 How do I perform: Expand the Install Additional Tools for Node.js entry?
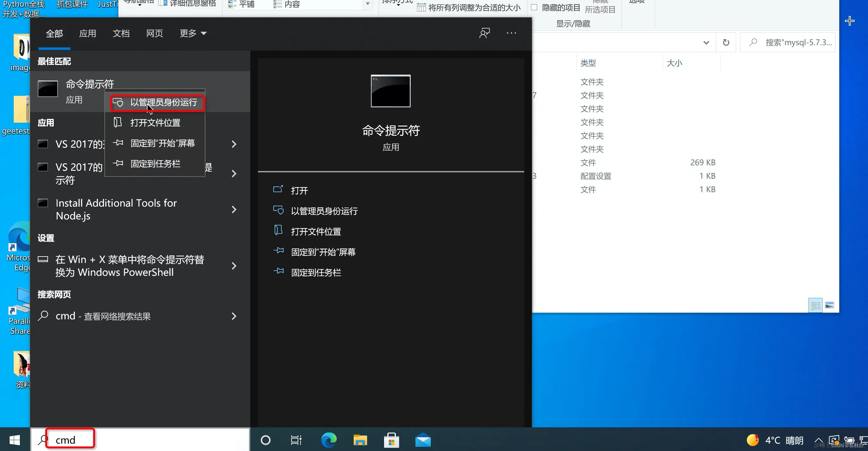coord(234,209)
